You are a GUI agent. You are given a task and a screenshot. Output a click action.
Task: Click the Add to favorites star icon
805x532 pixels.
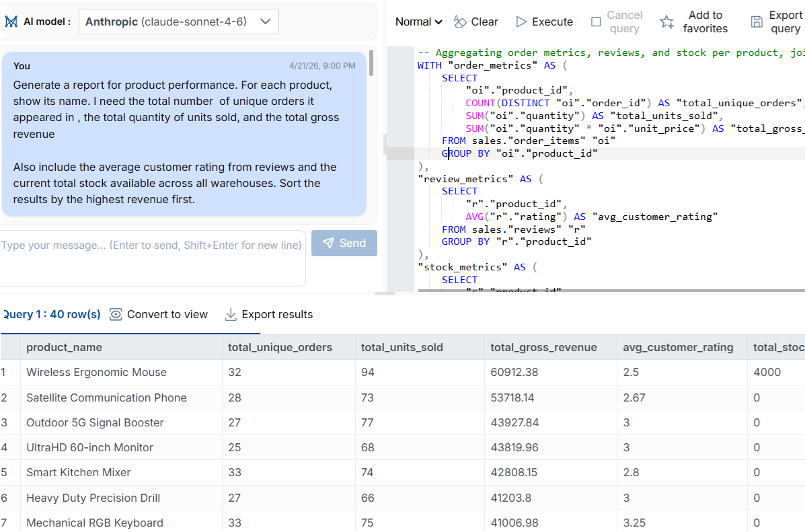[x=666, y=22]
